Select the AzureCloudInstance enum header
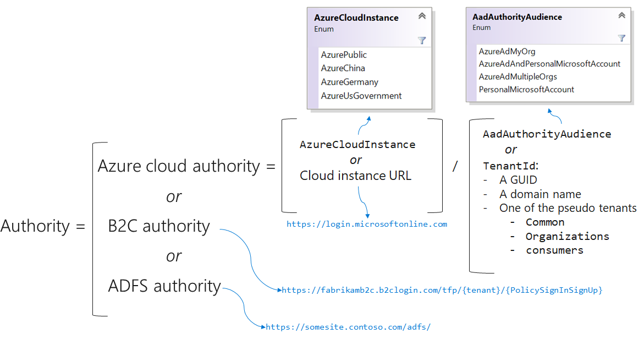Image resolution: width=644 pixels, height=361 pixels. [x=355, y=18]
